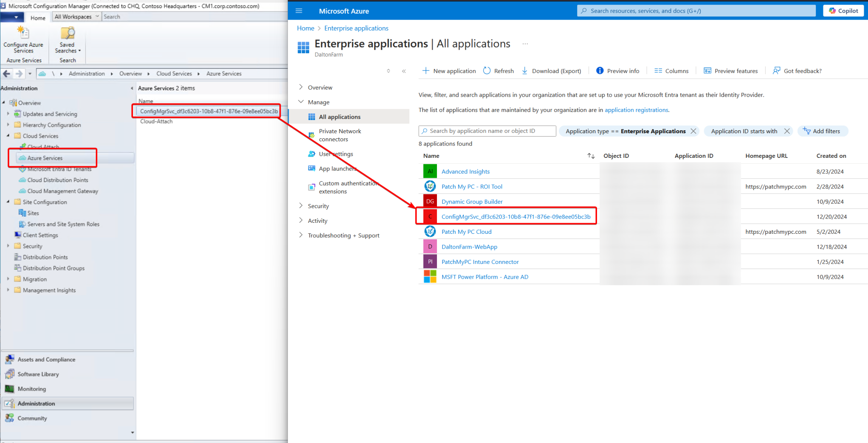Viewport: 868px width, 443px height.
Task: Sort applications by Name column arrows
Action: point(591,156)
